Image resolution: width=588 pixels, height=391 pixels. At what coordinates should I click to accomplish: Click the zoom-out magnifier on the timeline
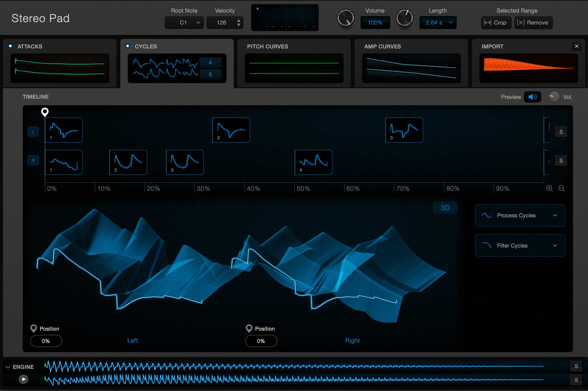[562, 188]
